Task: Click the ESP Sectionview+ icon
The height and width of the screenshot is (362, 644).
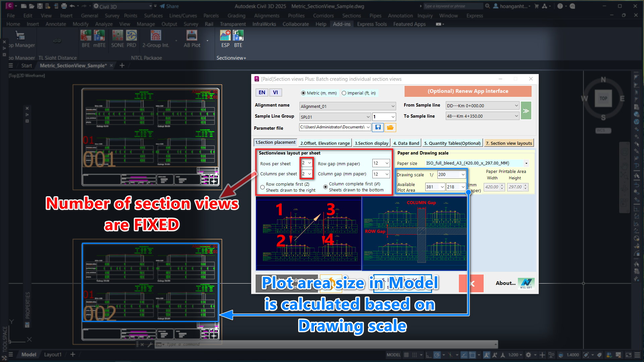Action: click(x=225, y=35)
